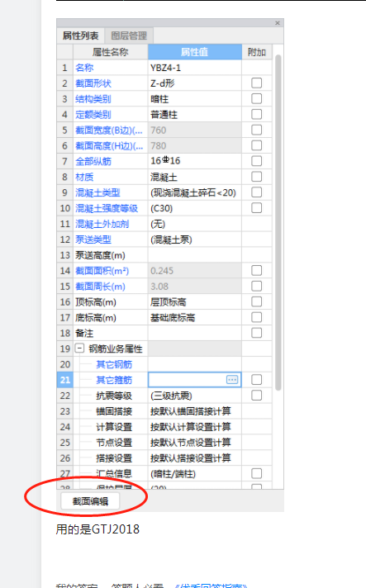The height and width of the screenshot is (588, 366).
Task: Select the 名称 property name
Action: [x=84, y=68]
